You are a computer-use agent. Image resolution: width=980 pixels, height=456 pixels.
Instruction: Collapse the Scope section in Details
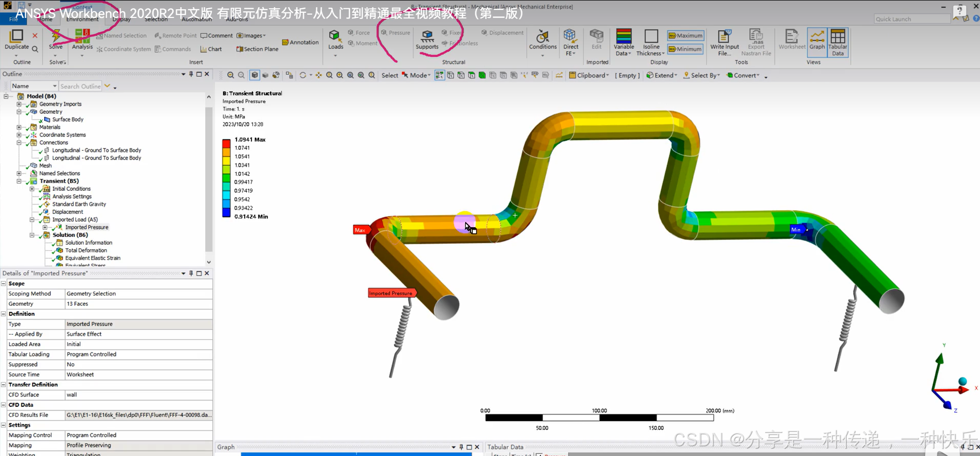click(x=4, y=284)
